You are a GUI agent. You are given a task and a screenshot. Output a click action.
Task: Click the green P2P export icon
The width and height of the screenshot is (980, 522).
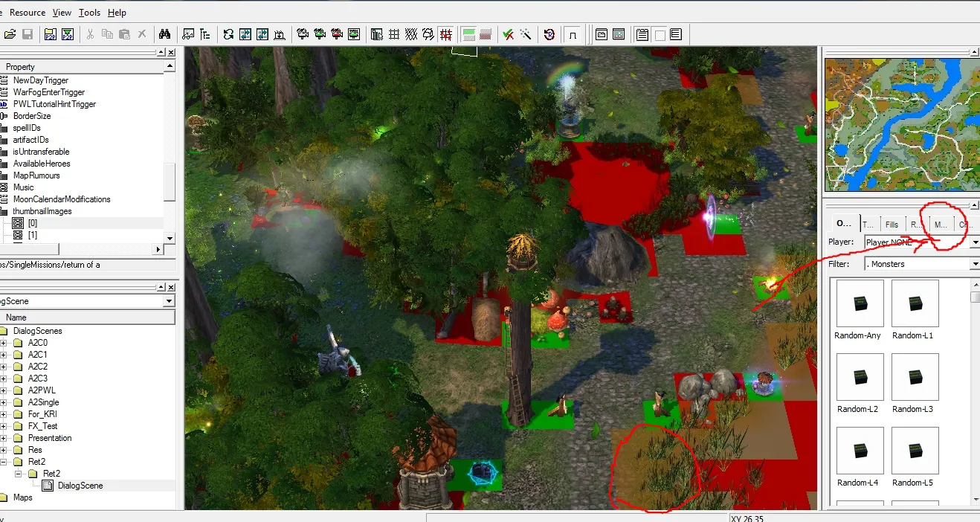coord(68,34)
